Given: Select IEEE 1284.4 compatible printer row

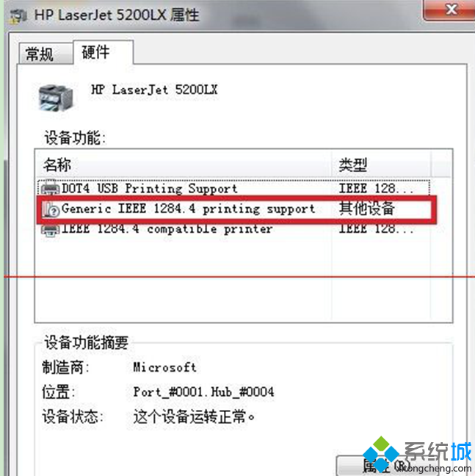Looking at the screenshot, I should point(233,229).
